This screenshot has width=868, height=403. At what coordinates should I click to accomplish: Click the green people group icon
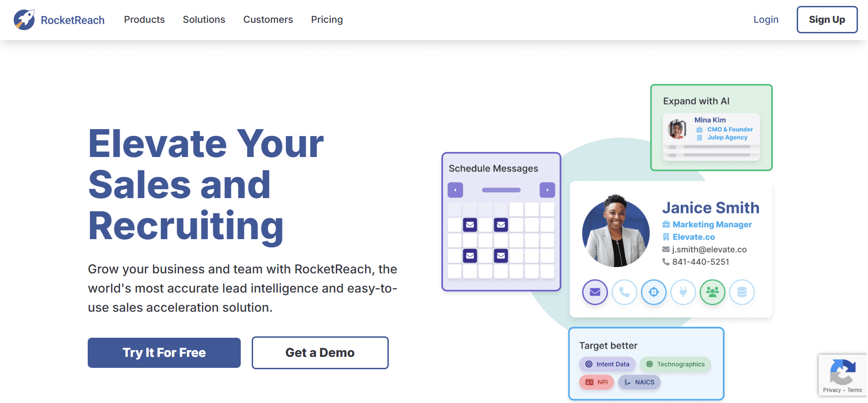pos(713,292)
